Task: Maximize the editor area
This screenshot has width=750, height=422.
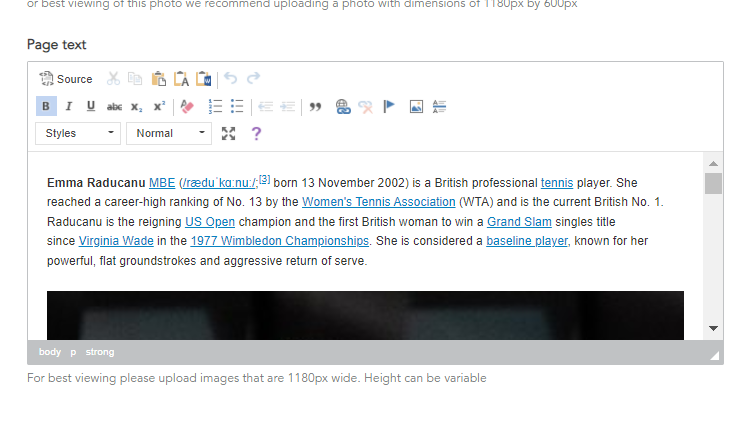Action: [x=229, y=133]
